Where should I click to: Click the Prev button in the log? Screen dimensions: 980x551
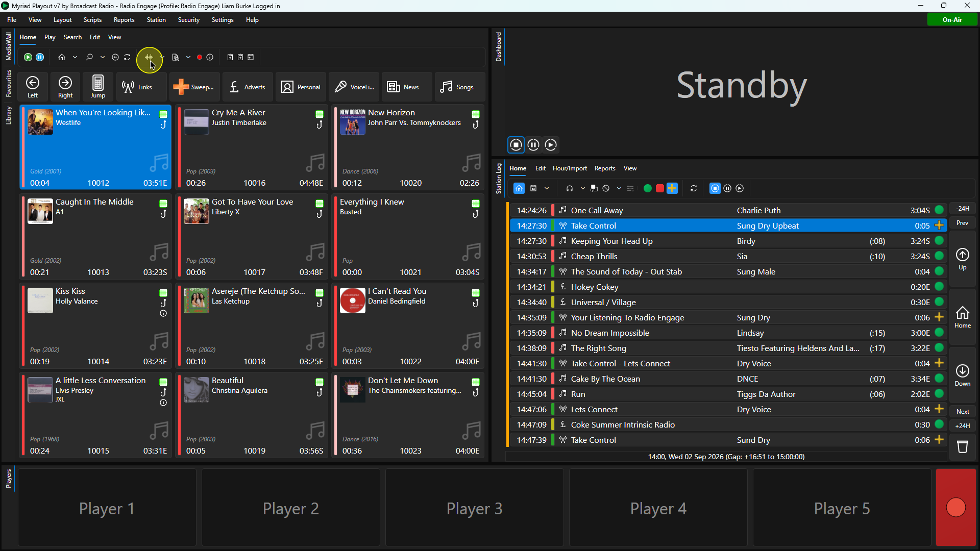(x=963, y=223)
